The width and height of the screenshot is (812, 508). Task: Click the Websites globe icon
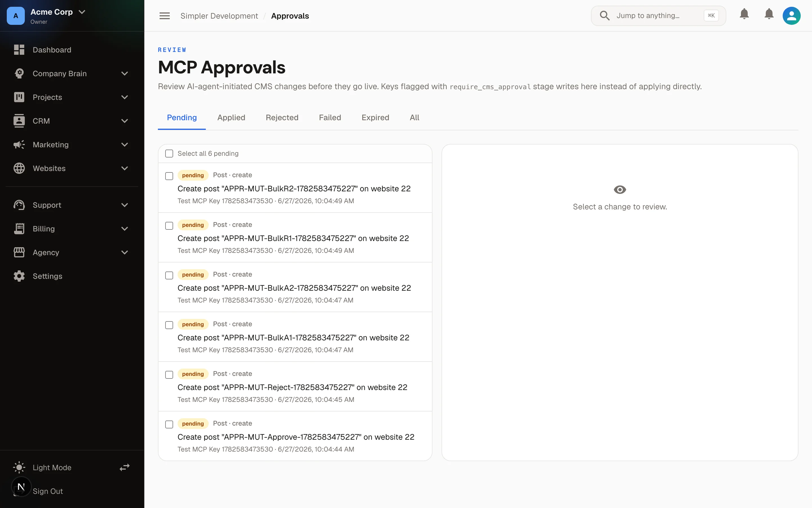click(x=19, y=168)
